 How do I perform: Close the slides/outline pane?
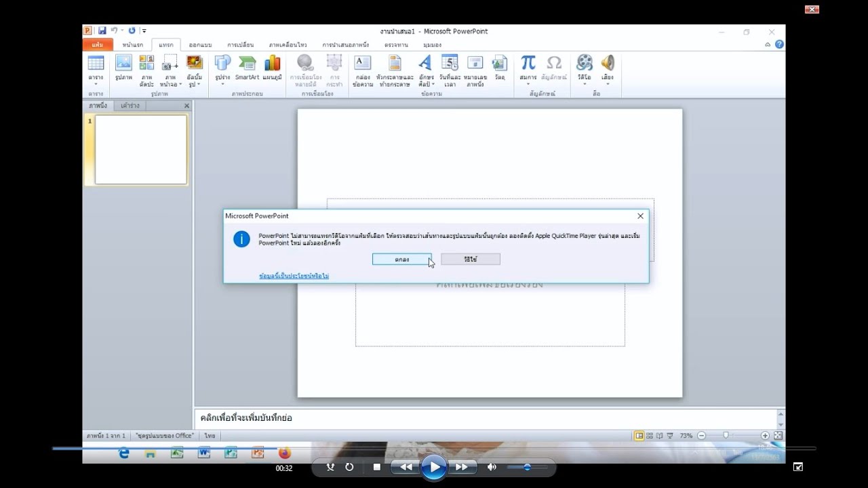186,106
